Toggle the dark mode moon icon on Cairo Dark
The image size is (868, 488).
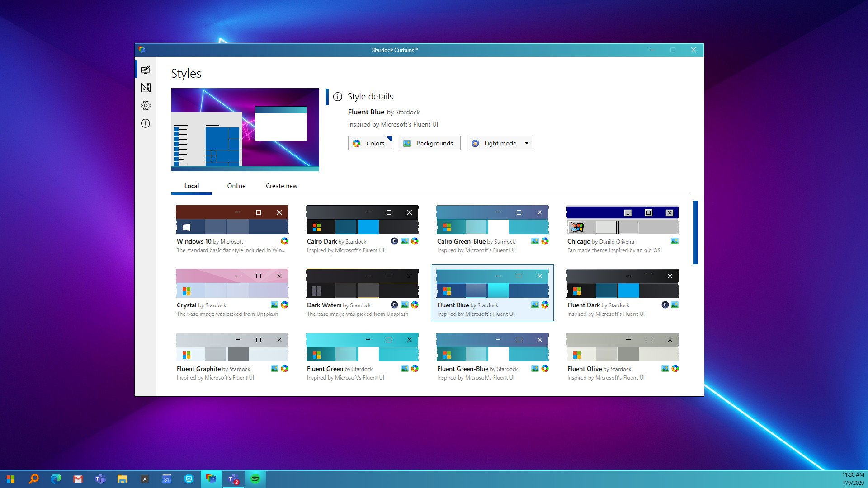click(x=394, y=241)
